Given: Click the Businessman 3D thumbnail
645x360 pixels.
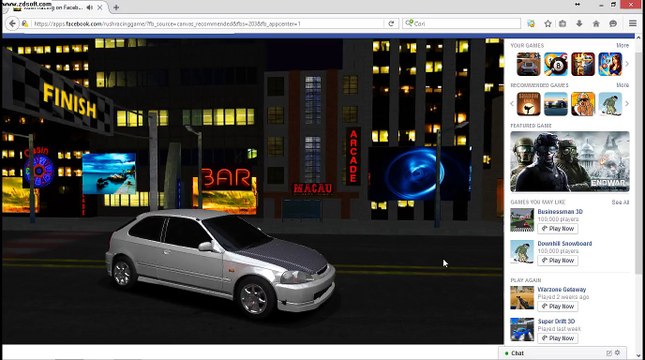Looking at the screenshot, I should pos(522,220).
